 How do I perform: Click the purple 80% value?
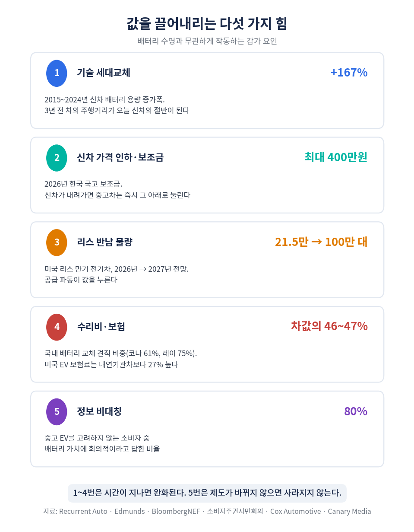coord(356,411)
